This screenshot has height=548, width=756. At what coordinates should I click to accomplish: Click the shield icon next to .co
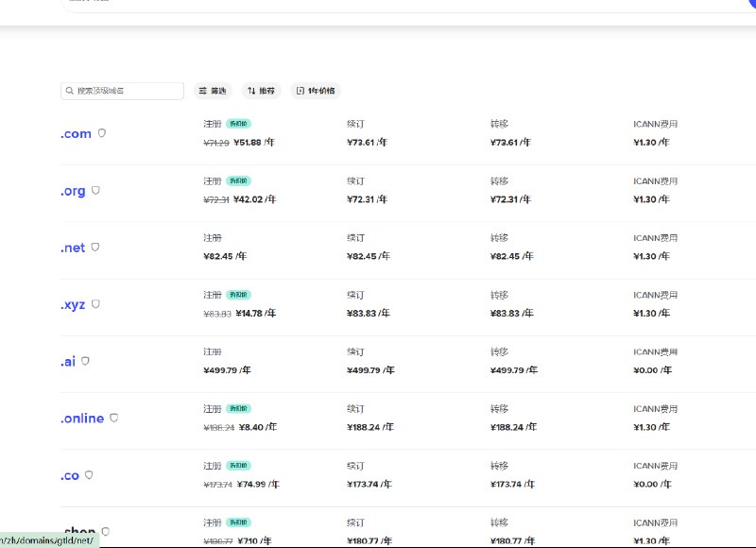pos(89,474)
